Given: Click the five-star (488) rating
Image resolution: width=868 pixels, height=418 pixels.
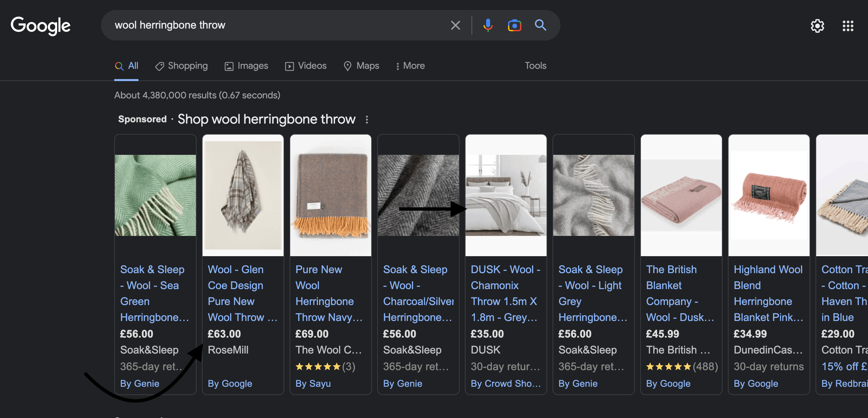Looking at the screenshot, I should (x=682, y=366).
